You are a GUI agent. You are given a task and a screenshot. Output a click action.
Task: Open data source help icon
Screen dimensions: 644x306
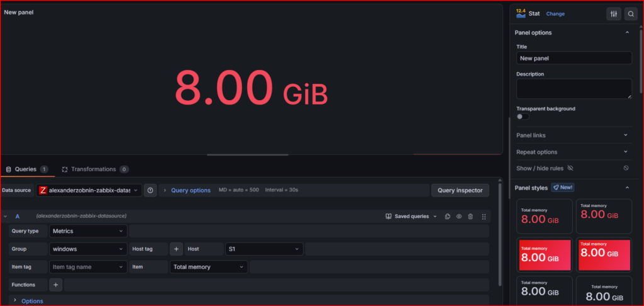150,190
